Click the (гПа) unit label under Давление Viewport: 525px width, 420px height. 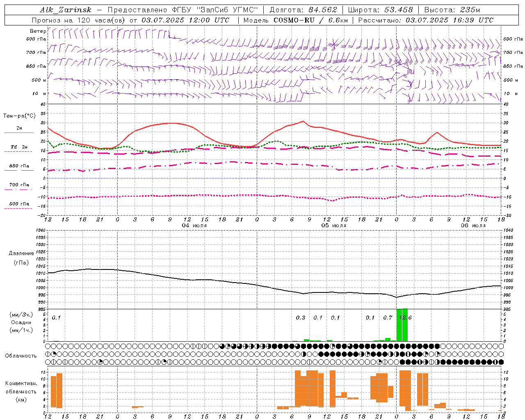[x=21, y=262]
